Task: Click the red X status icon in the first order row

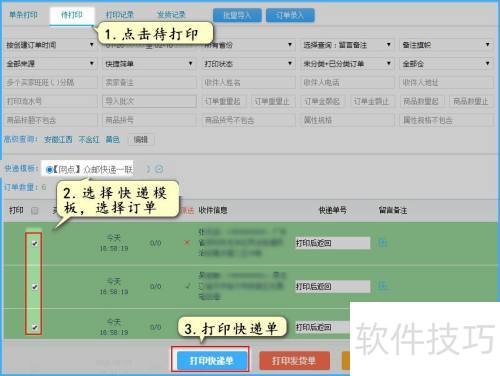Action: (x=187, y=243)
